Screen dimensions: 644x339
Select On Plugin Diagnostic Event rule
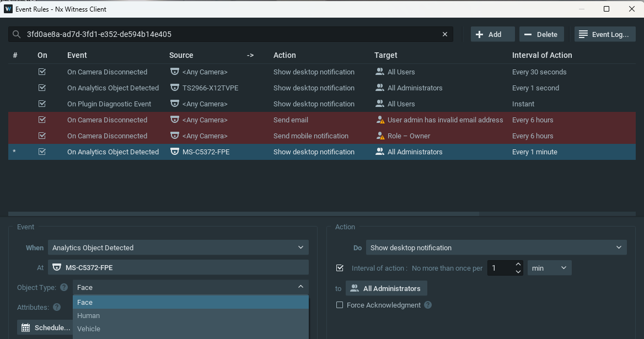pos(322,104)
